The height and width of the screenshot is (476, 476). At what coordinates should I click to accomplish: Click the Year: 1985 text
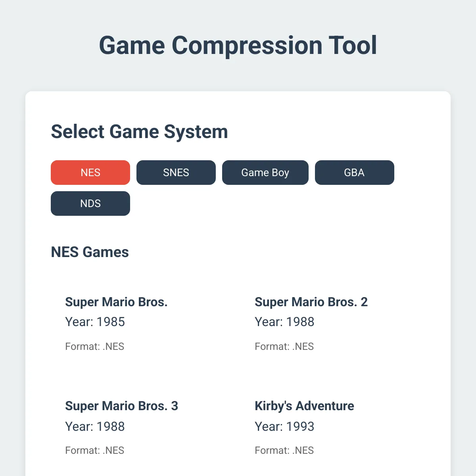[95, 322]
